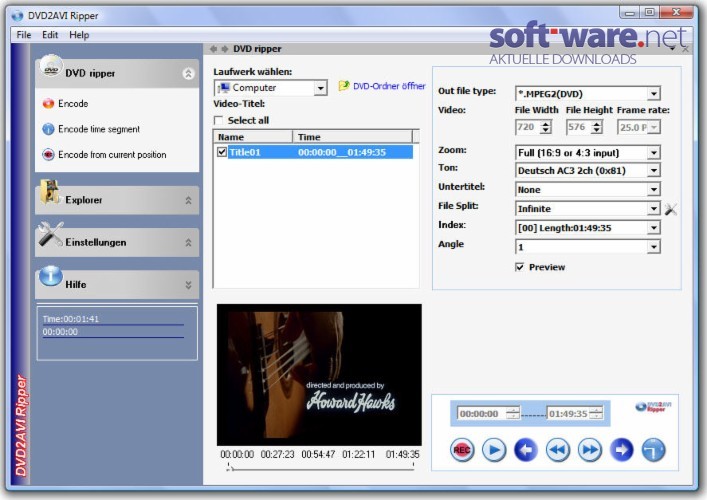This screenshot has height=500, width=707.
Task: Click the back navigation arrow near DVD ripper title
Action: pyautogui.click(x=214, y=49)
